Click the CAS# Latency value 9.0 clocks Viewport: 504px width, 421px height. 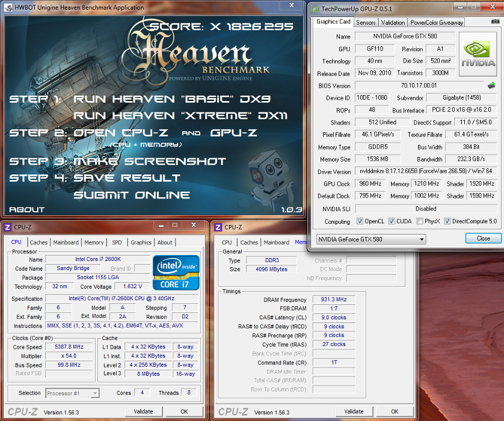(x=334, y=318)
